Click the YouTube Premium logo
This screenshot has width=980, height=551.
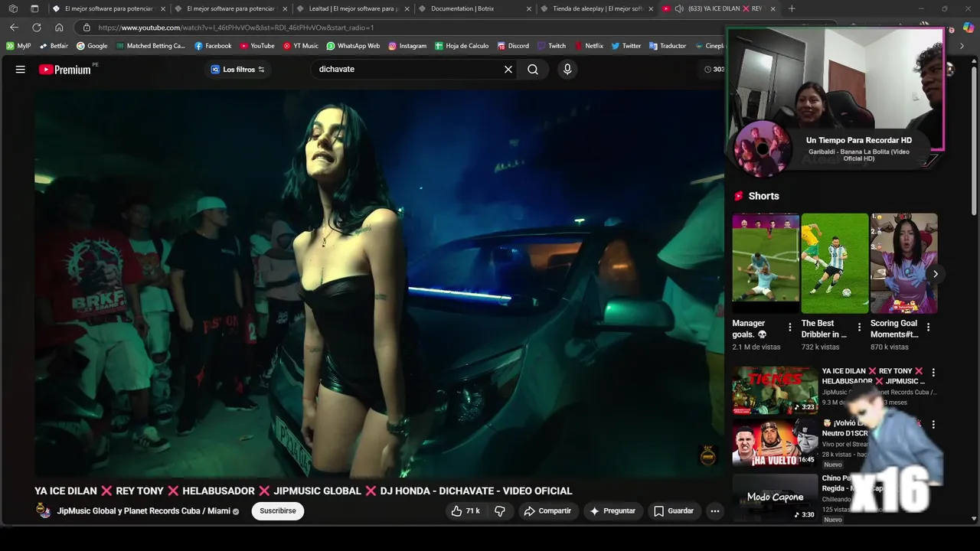click(x=65, y=70)
